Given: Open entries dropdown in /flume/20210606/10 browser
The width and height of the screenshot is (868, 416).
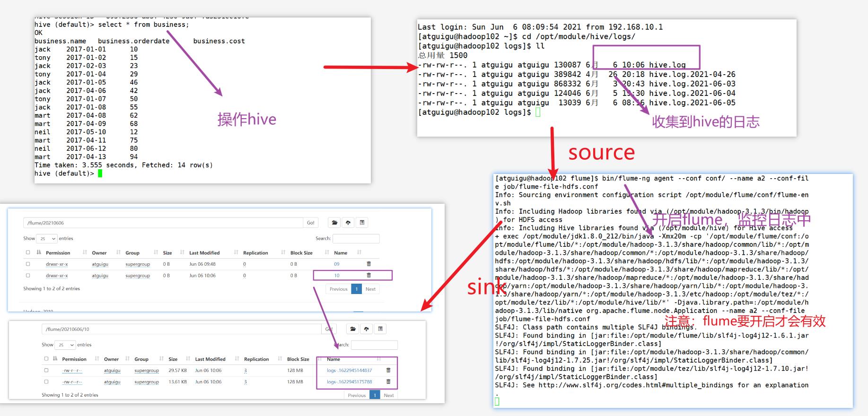Looking at the screenshot, I should coord(65,345).
